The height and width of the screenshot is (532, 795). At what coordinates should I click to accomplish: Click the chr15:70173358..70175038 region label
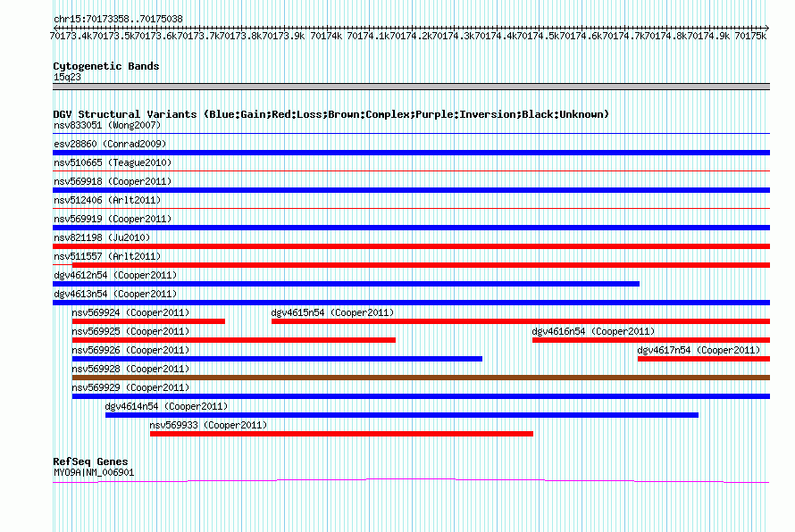point(118,20)
